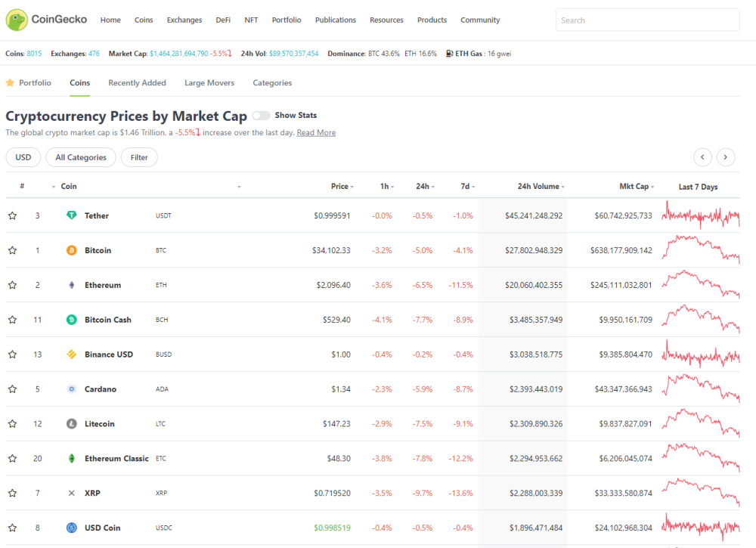
Task: Go to previous page with left chevron
Action: pyautogui.click(x=702, y=157)
